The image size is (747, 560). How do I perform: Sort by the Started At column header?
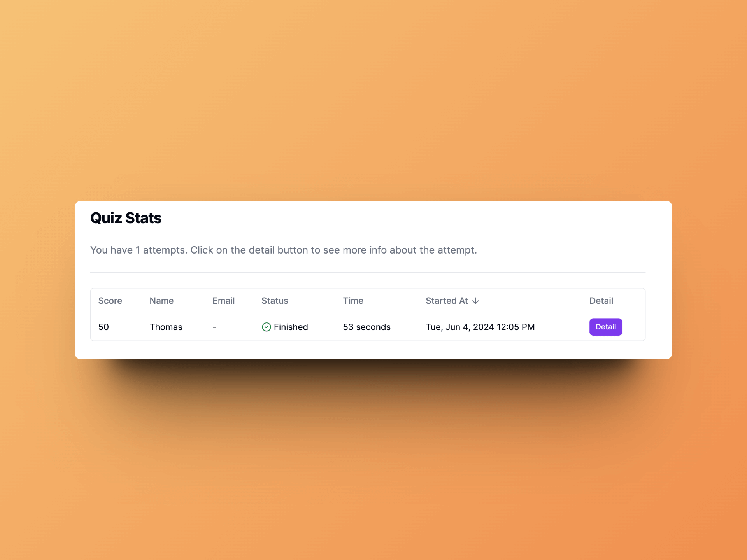coord(447,301)
